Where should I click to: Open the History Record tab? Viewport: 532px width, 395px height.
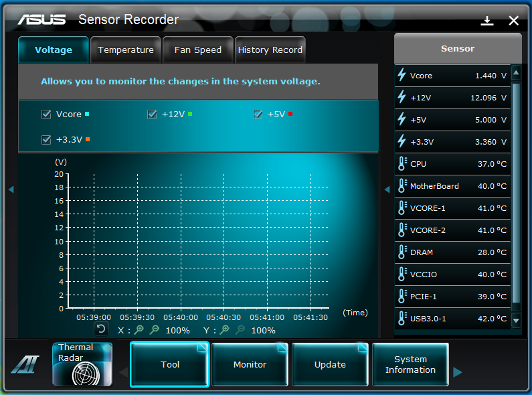pyautogui.click(x=270, y=50)
